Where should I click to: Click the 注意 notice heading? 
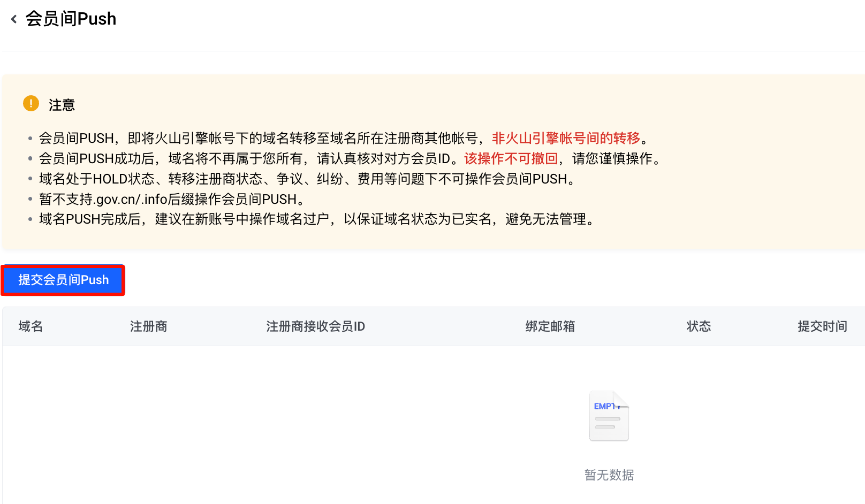62,105
